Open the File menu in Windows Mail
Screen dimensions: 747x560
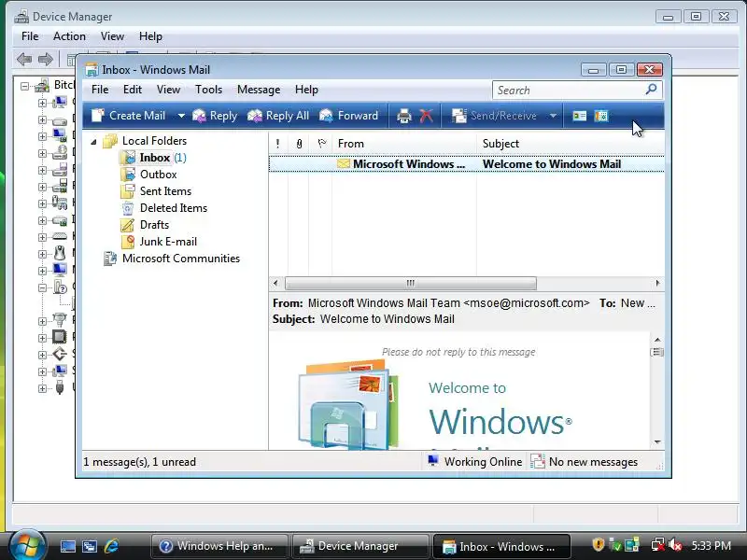coord(100,90)
